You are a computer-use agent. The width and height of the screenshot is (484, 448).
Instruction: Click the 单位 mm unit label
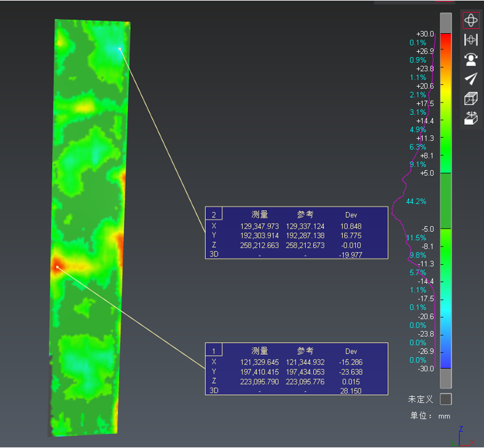pos(430,415)
